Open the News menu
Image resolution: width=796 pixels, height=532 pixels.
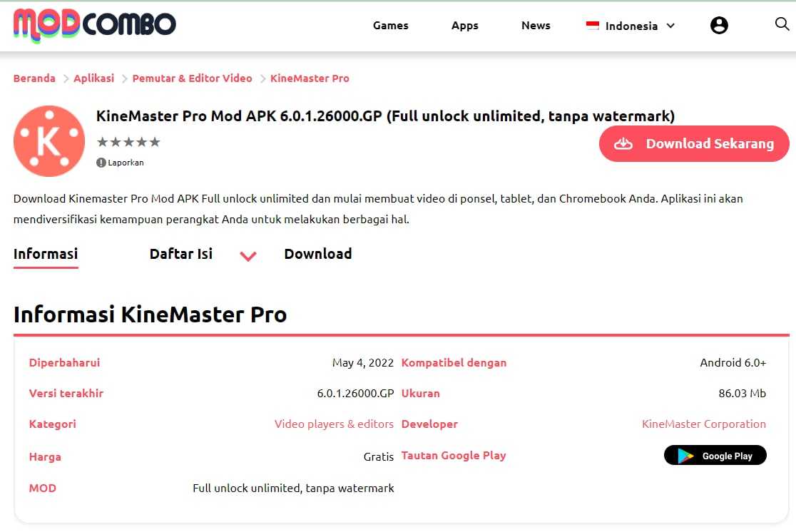pyautogui.click(x=536, y=26)
